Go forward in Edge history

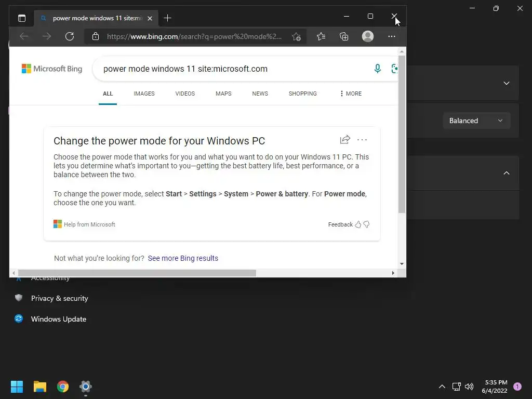coord(47,36)
